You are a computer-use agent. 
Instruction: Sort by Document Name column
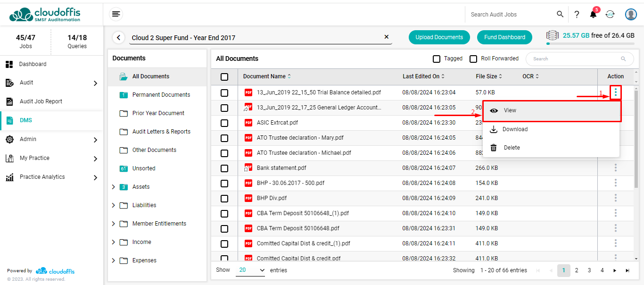pos(267,76)
